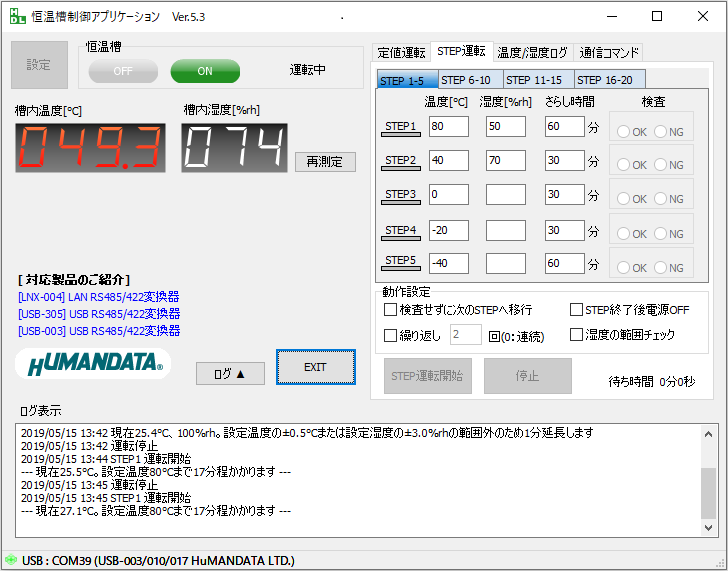Enable STEP終了後電源OFF checkbox
The image size is (728, 571).
point(577,310)
